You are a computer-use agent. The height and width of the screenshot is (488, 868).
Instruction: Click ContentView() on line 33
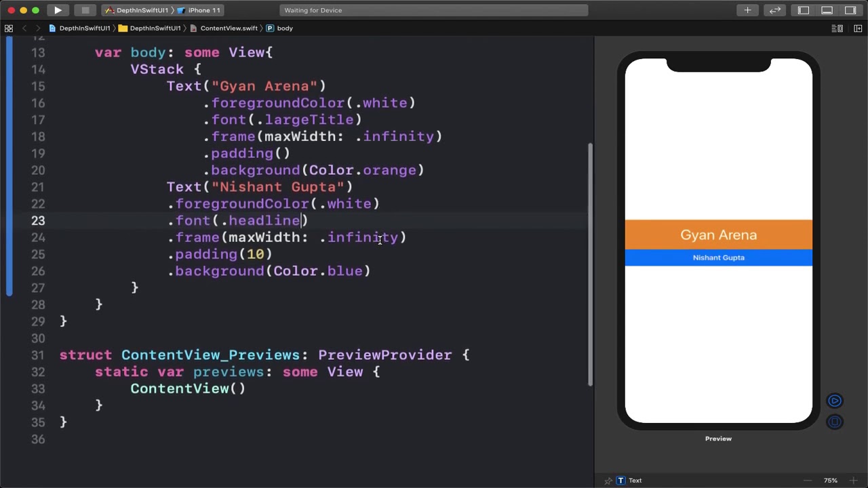coord(188,388)
